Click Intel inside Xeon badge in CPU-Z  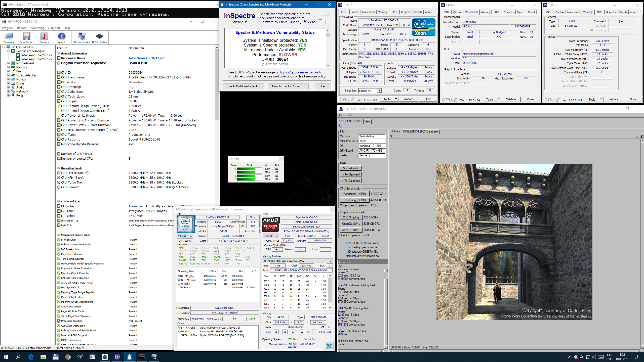(x=424, y=27)
